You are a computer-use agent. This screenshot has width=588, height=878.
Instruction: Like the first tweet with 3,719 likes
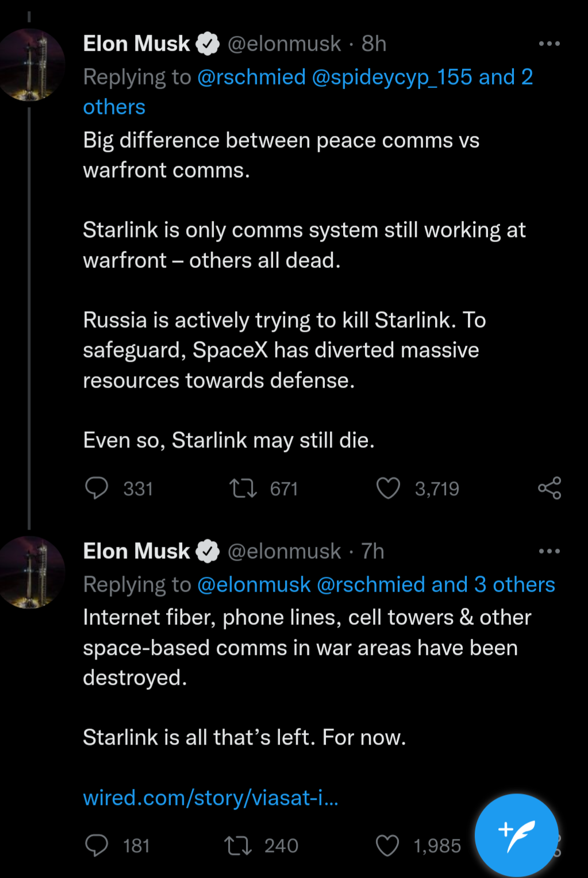coord(388,488)
